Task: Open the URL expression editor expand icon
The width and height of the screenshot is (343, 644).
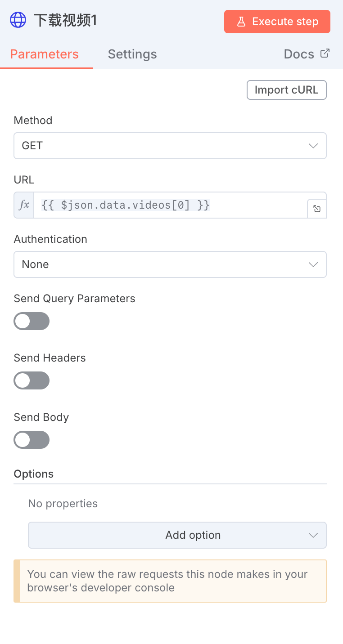Action: [317, 209]
